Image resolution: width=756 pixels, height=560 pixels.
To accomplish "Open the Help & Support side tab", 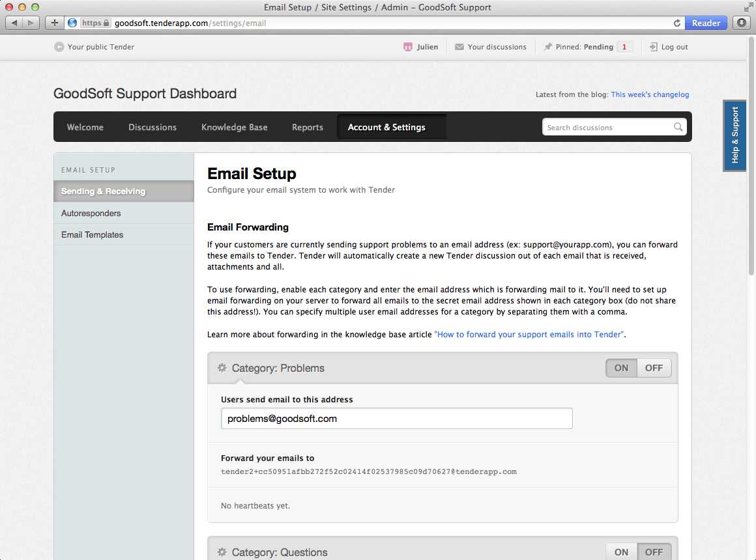I will [734, 135].
